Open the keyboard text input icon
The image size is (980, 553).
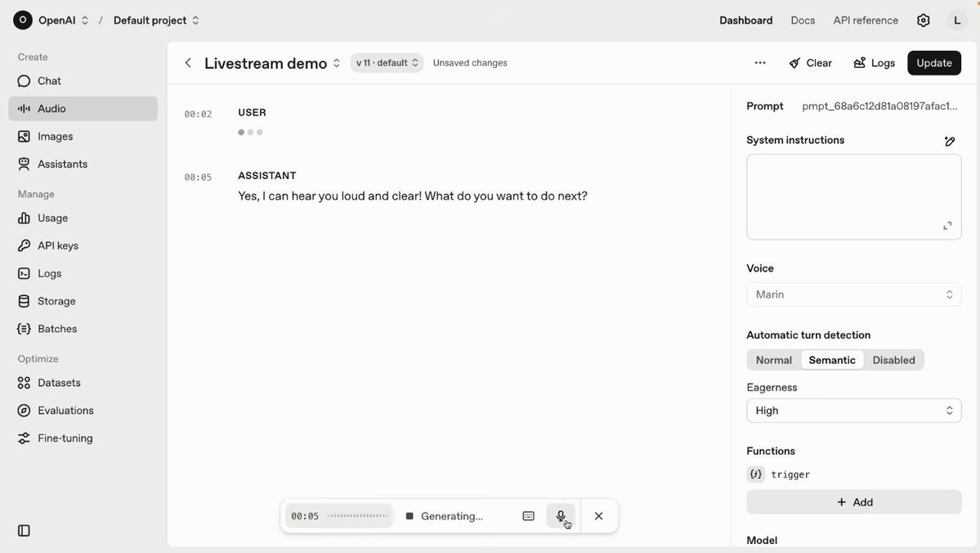pos(528,516)
